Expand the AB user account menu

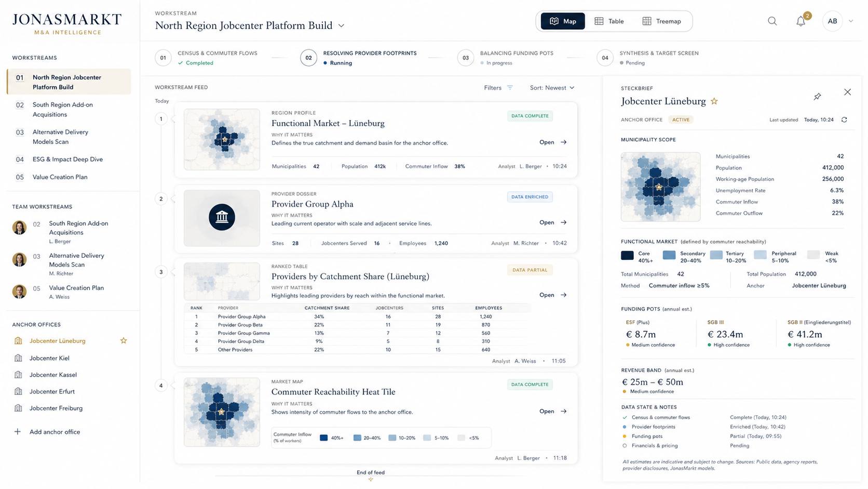[x=850, y=21]
